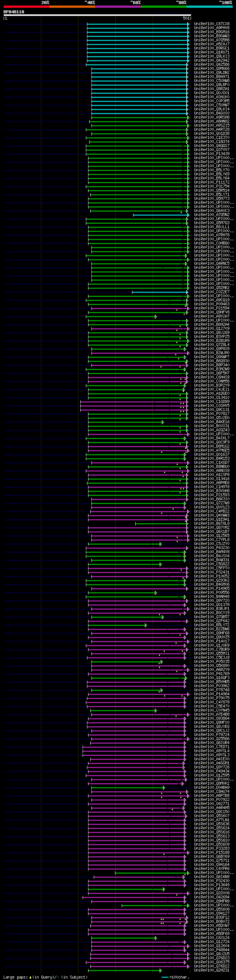236x980 pixels.
Task: Click UniRef100_Q42586 label
Action: click(x=212, y=64)
